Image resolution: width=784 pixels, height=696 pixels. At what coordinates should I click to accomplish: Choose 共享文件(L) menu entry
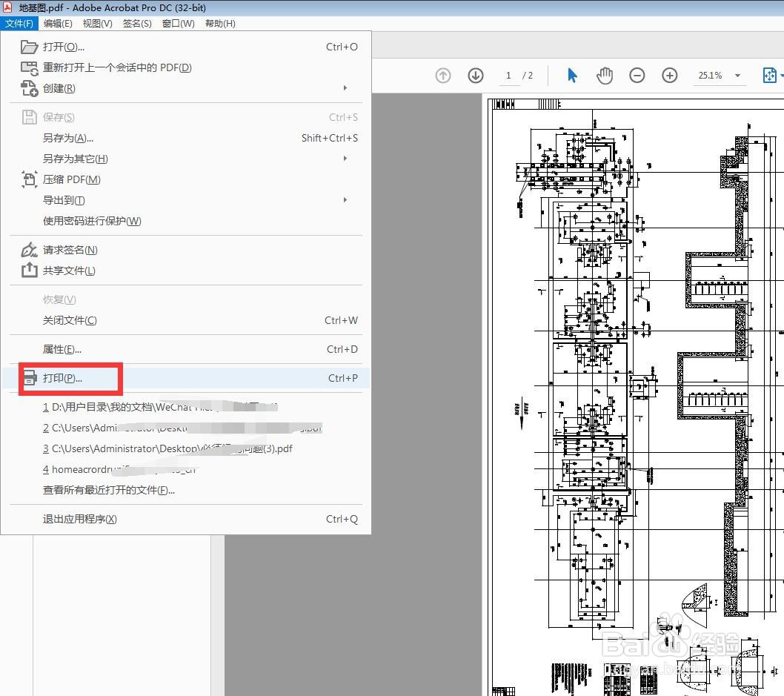(x=185, y=271)
